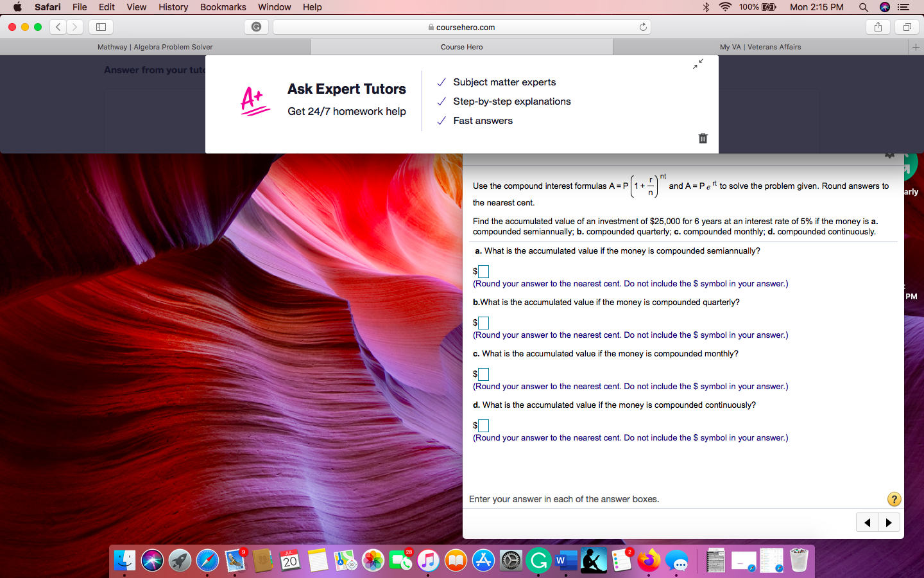Go to previous question with left arrow
Image resolution: width=924 pixels, height=578 pixels.
pos(867,522)
